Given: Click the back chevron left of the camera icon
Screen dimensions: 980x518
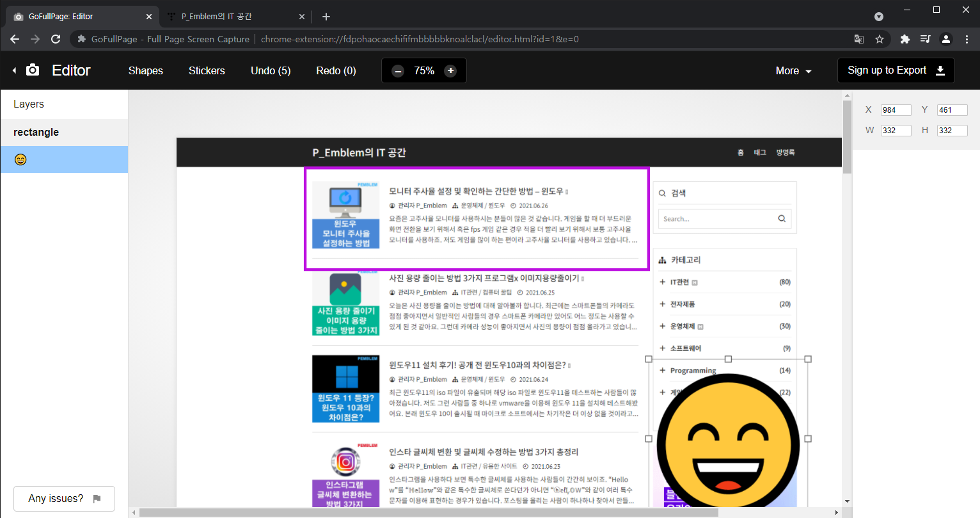Looking at the screenshot, I should (14, 70).
